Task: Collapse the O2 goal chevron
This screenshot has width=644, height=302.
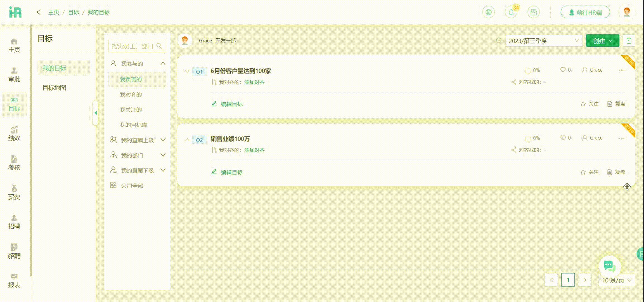Action: [x=187, y=140]
